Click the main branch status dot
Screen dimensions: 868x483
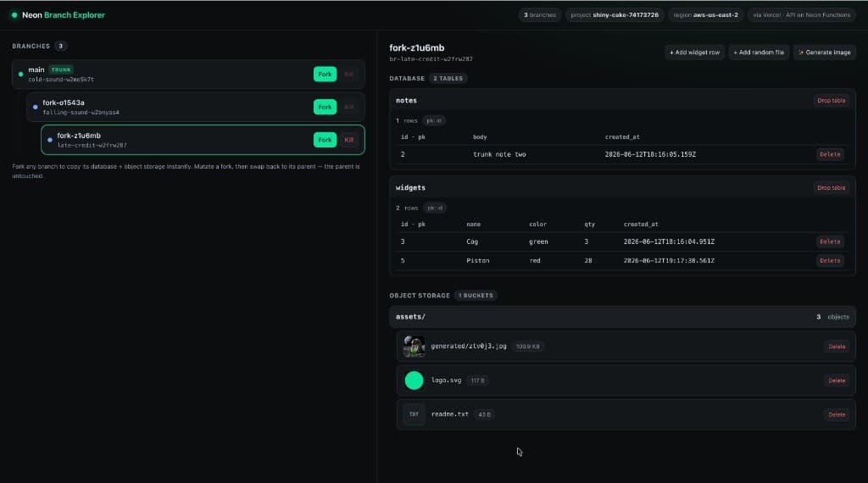coord(21,74)
